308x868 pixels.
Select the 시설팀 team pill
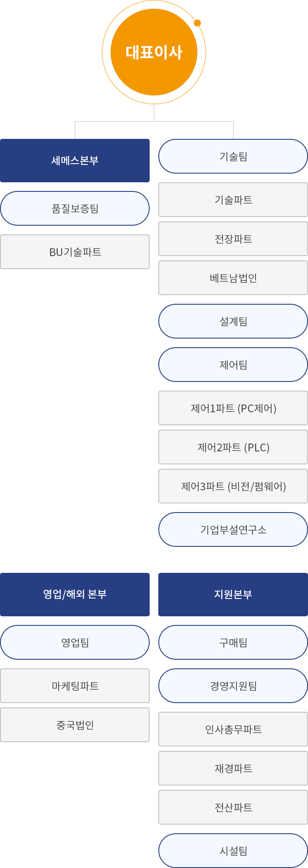tap(233, 851)
